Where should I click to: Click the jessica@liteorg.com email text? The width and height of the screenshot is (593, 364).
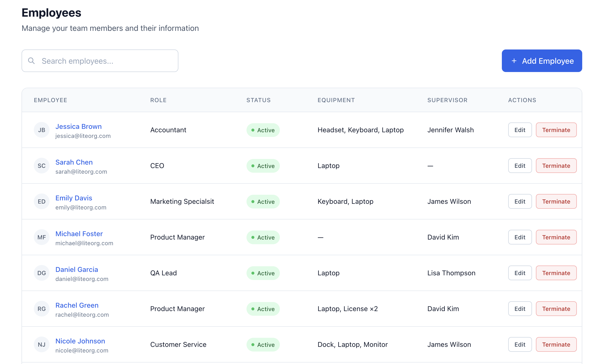83,136
